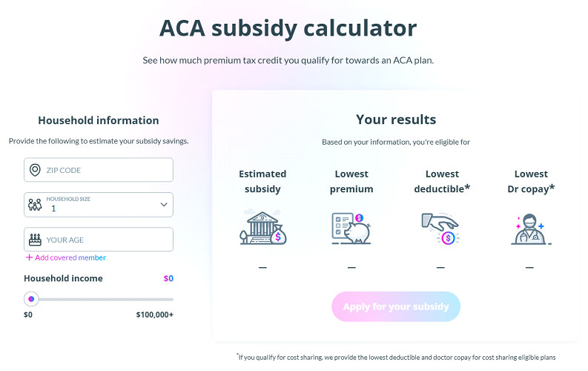
Task: Click the location pin icon in ZIP code field
Action: pos(35,170)
